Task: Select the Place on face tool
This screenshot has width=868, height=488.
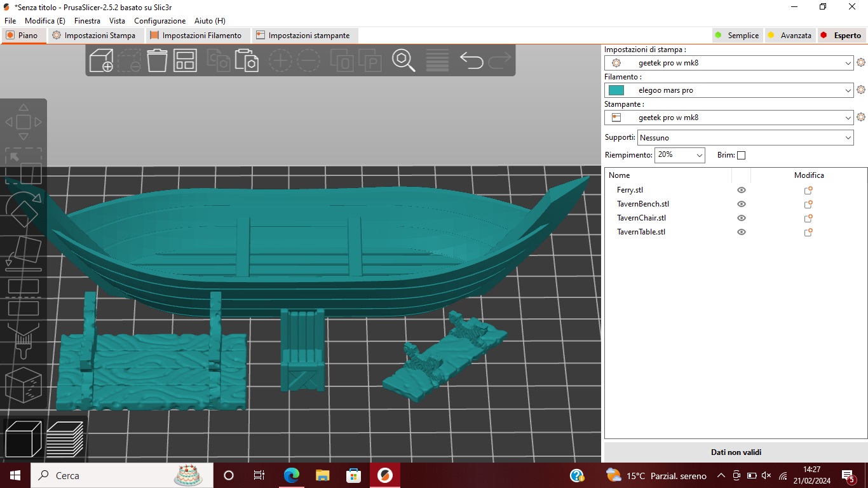Action: pyautogui.click(x=24, y=252)
